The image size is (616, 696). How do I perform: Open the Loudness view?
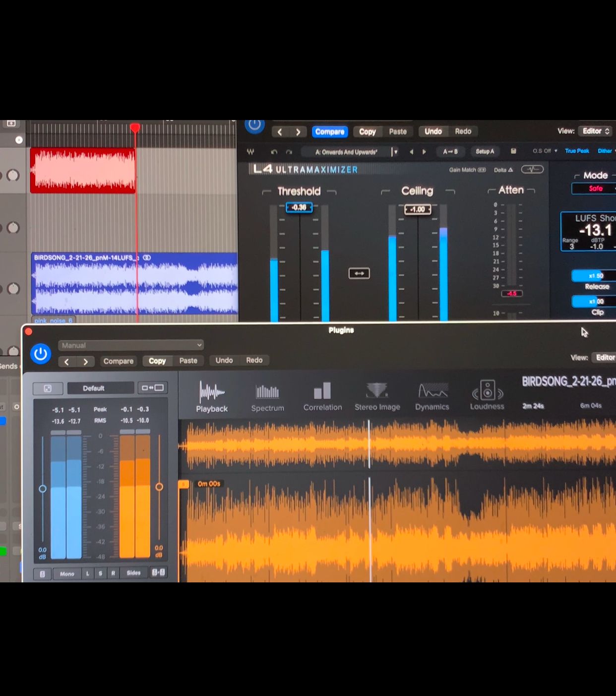(x=487, y=396)
